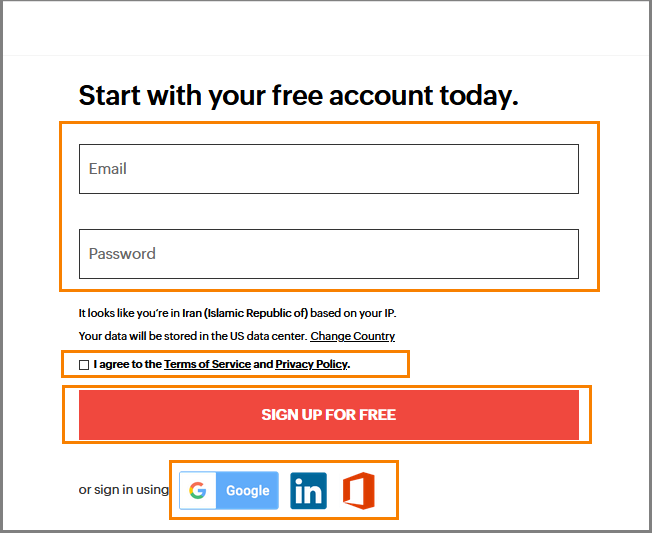Sign in with the Google button
Viewport: 652px width, 533px height.
(x=229, y=490)
